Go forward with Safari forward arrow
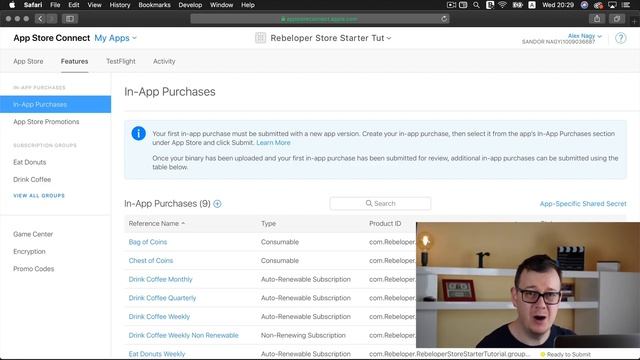This screenshot has height=360, width=640. click(51, 19)
